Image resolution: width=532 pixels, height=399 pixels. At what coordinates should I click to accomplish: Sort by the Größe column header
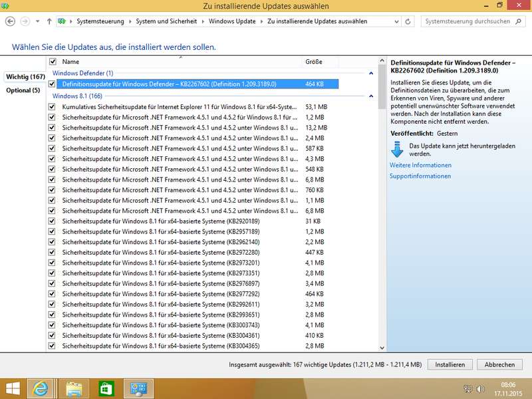click(x=314, y=61)
